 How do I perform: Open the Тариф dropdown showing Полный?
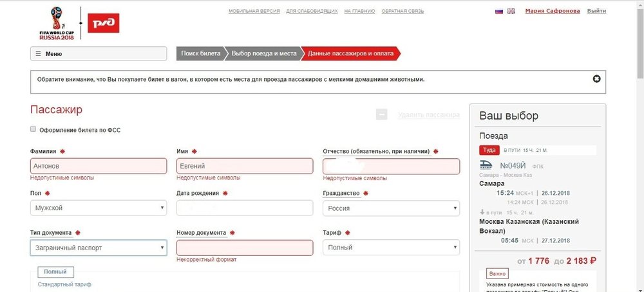tap(391, 248)
